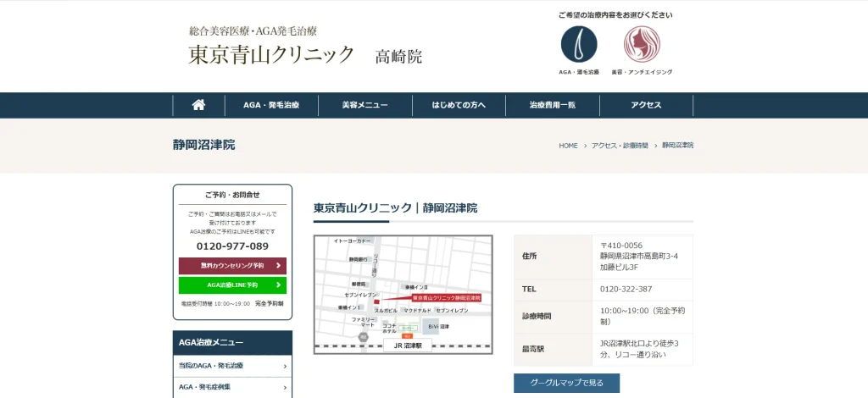Open AGA・発毛症例集 sidebar item

point(232,388)
